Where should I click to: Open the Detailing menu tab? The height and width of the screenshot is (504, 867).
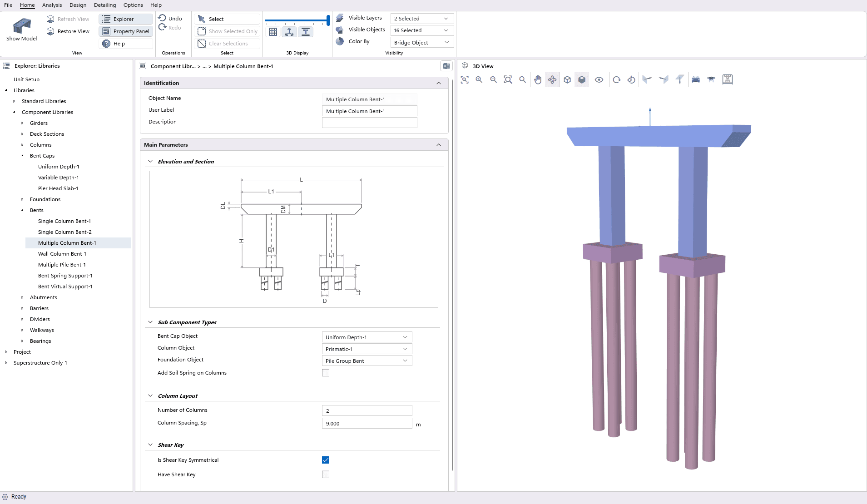[105, 5]
